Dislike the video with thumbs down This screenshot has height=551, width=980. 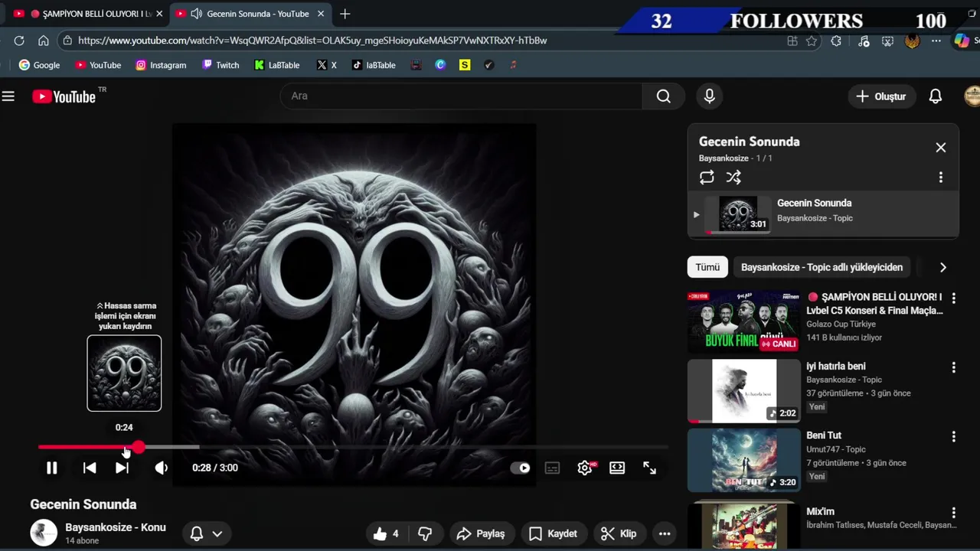426,533
